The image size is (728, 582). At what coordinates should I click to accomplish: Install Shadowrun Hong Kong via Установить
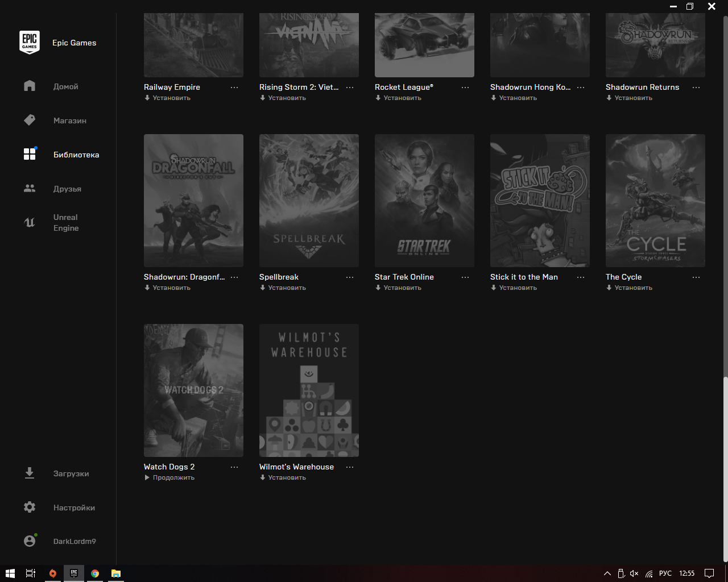514,98
